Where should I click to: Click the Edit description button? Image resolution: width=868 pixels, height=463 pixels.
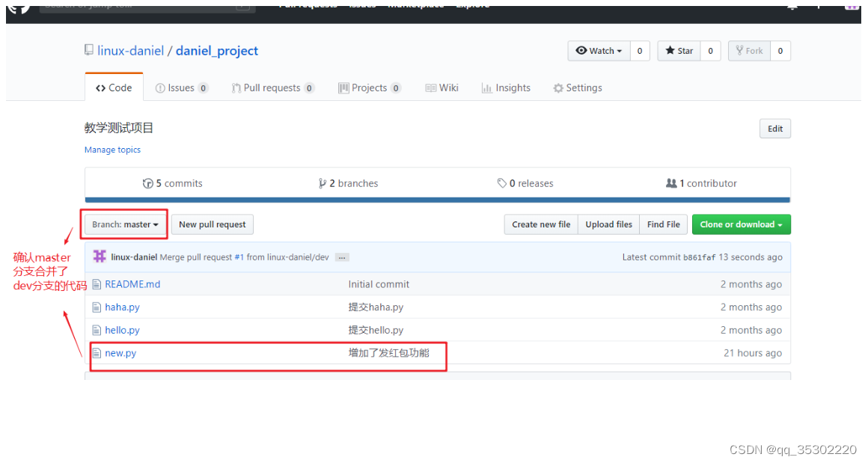pyautogui.click(x=775, y=129)
